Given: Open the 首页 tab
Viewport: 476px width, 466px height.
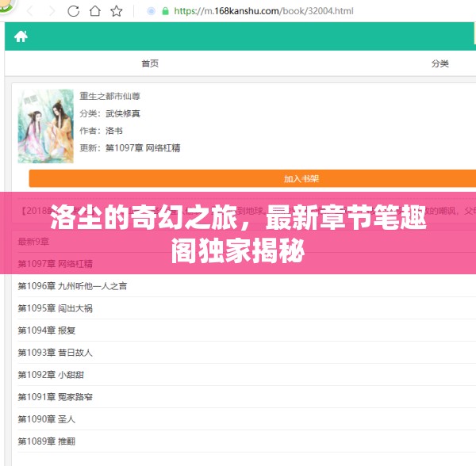Looking at the screenshot, I should [150, 63].
